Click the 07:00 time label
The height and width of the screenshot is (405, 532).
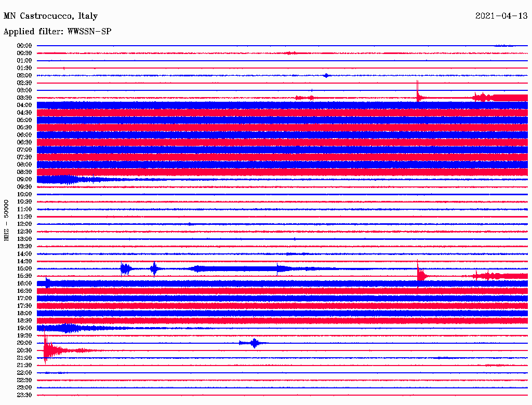pyautogui.click(x=24, y=150)
